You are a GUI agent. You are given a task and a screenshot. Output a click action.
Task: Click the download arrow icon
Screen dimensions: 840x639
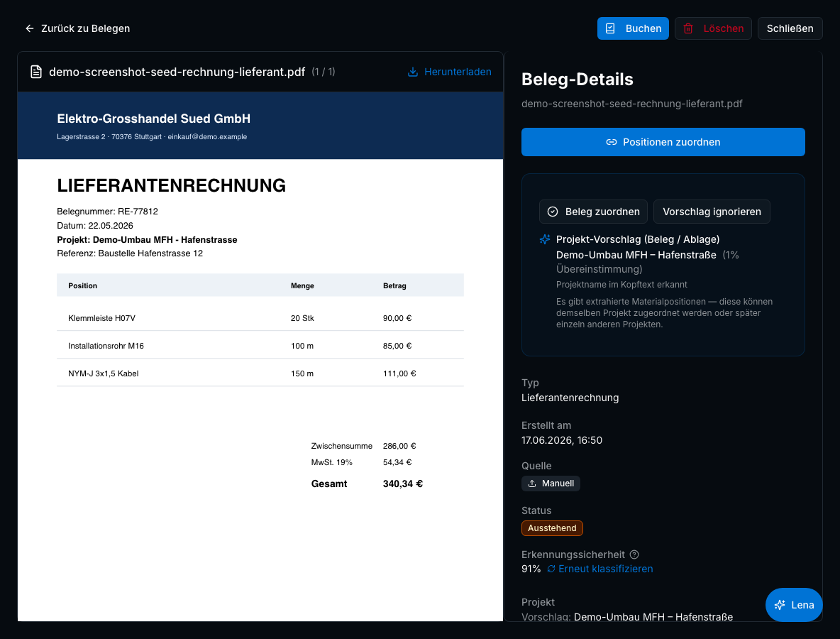412,72
